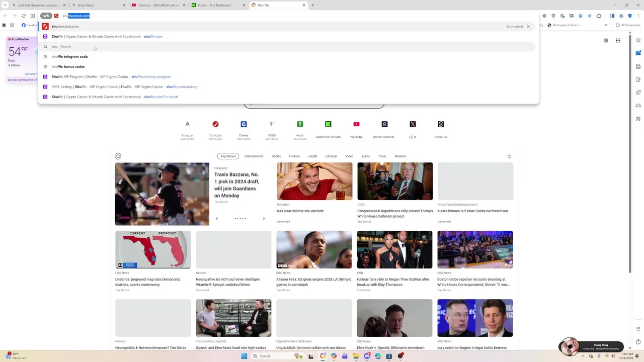This screenshot has height=362, width=644.
Task: Switch to the Stream - Kick Dashboard tab
Action: pyautogui.click(x=218, y=5)
